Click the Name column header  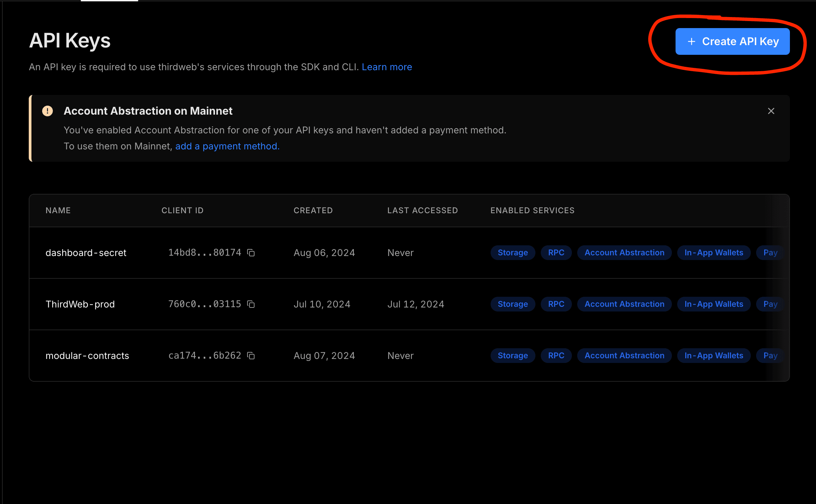(x=58, y=210)
